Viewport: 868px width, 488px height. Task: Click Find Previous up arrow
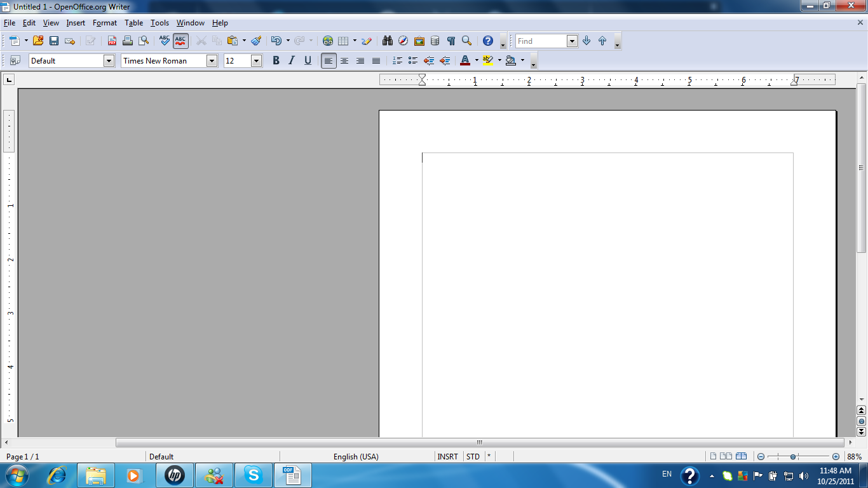(x=602, y=41)
